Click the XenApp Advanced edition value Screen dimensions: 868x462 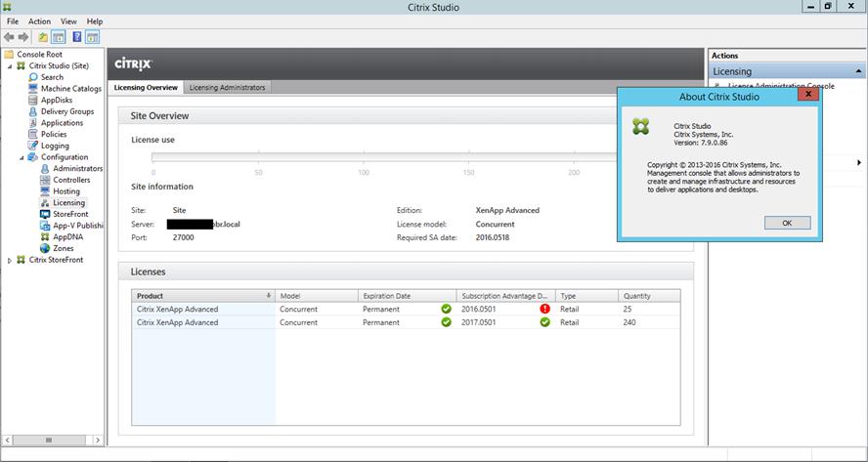point(507,210)
